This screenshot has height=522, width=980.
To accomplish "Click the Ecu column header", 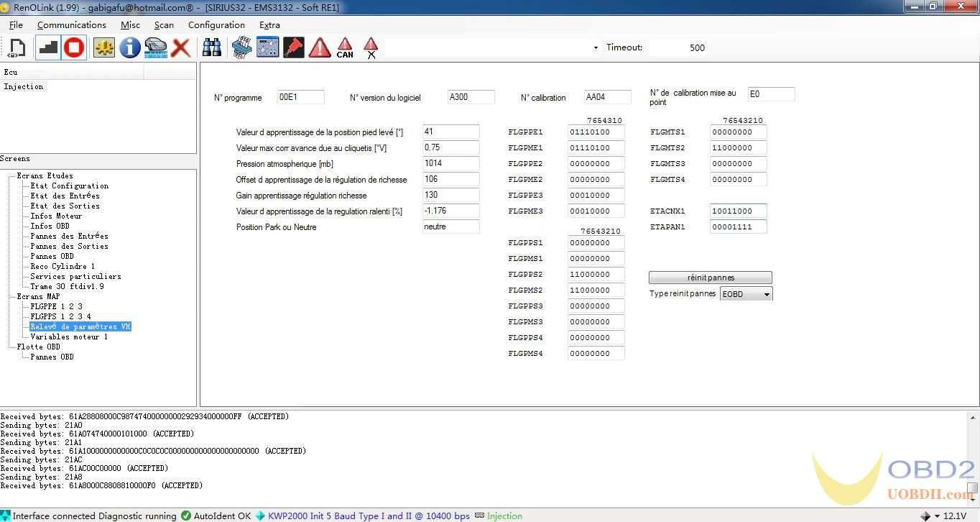I will (72, 72).
